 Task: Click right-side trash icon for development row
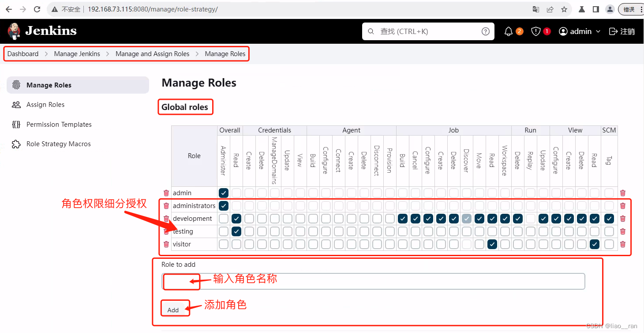tap(623, 219)
